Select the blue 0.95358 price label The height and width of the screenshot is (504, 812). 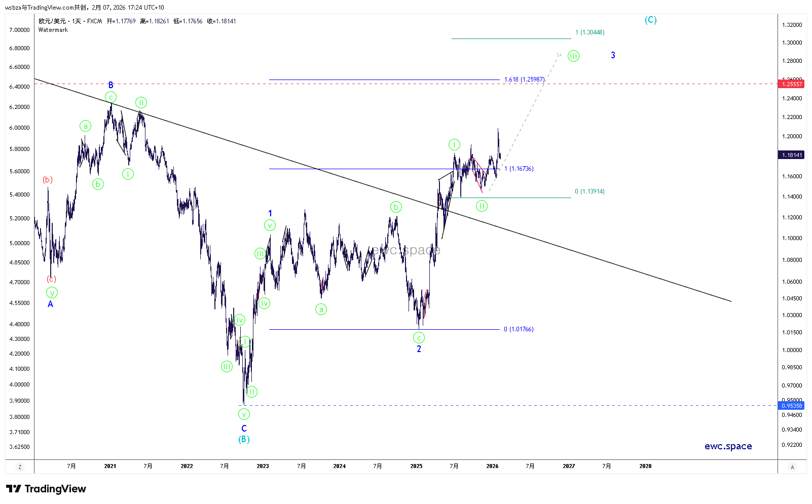[791, 406]
